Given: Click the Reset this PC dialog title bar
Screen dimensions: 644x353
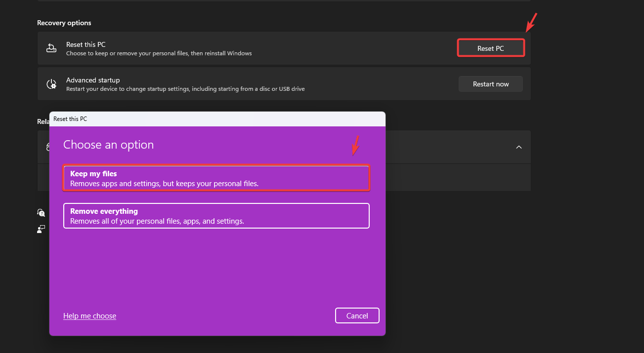Looking at the screenshot, I should pos(217,119).
